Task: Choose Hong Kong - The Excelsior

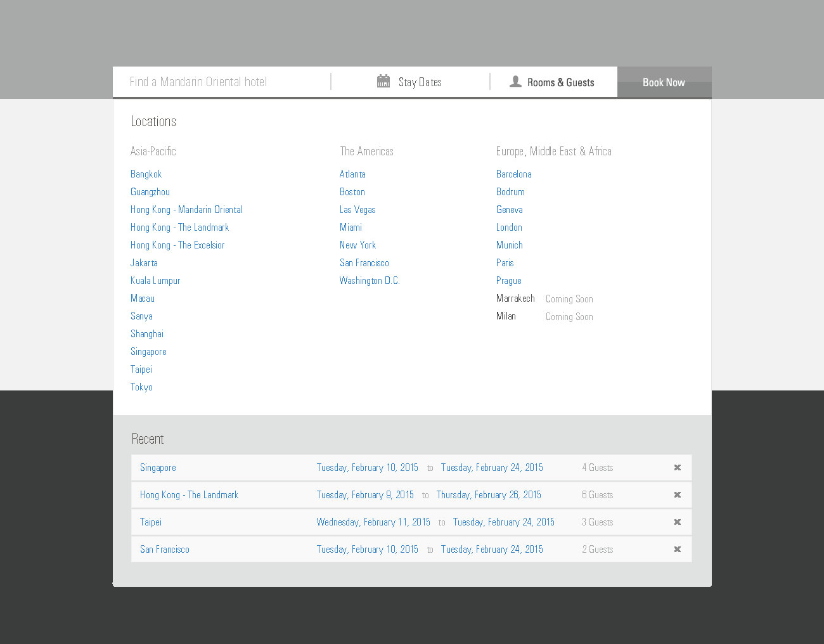Action: [x=177, y=245]
